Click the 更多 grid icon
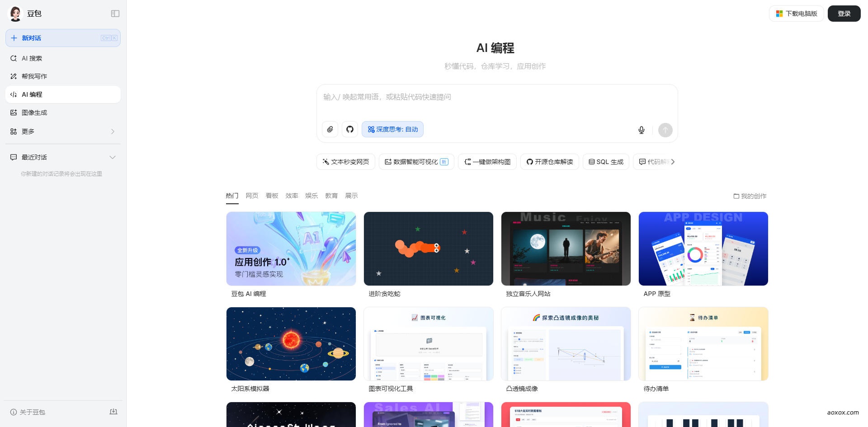 click(x=14, y=131)
